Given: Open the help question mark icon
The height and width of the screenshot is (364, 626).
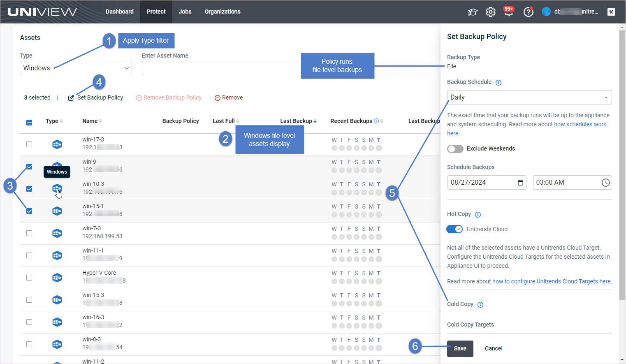Looking at the screenshot, I should click(528, 12).
